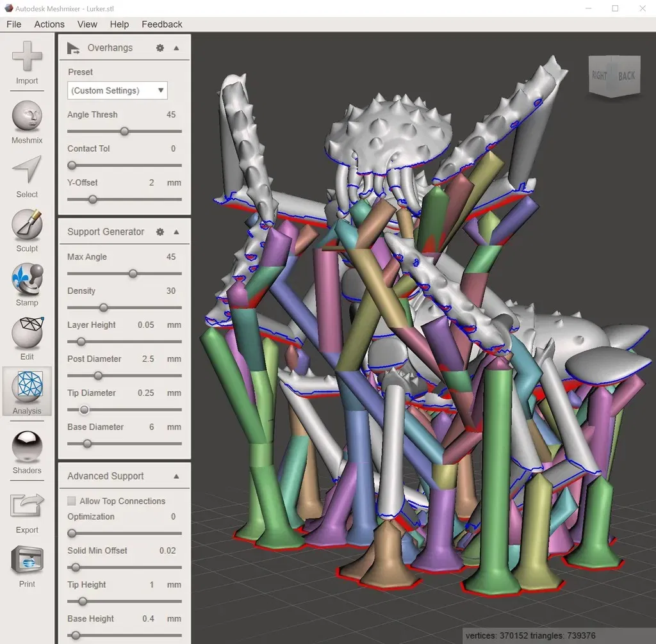Click the Tip Diameter slider handle

click(x=84, y=410)
